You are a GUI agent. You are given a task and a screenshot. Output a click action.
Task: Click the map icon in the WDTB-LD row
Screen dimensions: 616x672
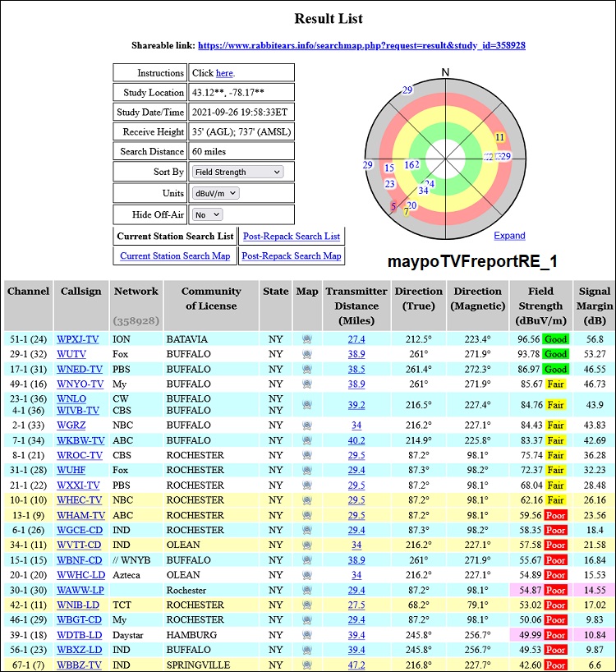306,635
